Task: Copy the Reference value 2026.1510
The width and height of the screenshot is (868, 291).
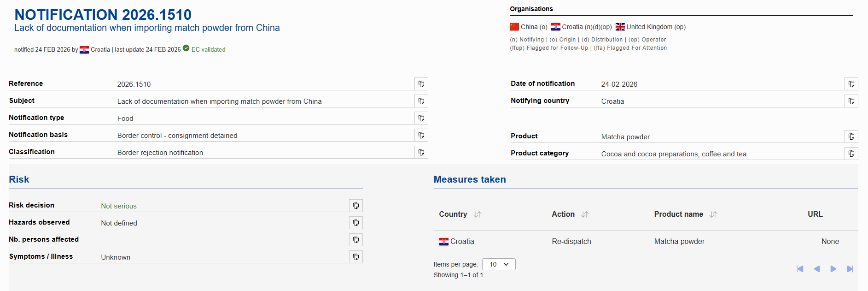Action: click(x=421, y=84)
